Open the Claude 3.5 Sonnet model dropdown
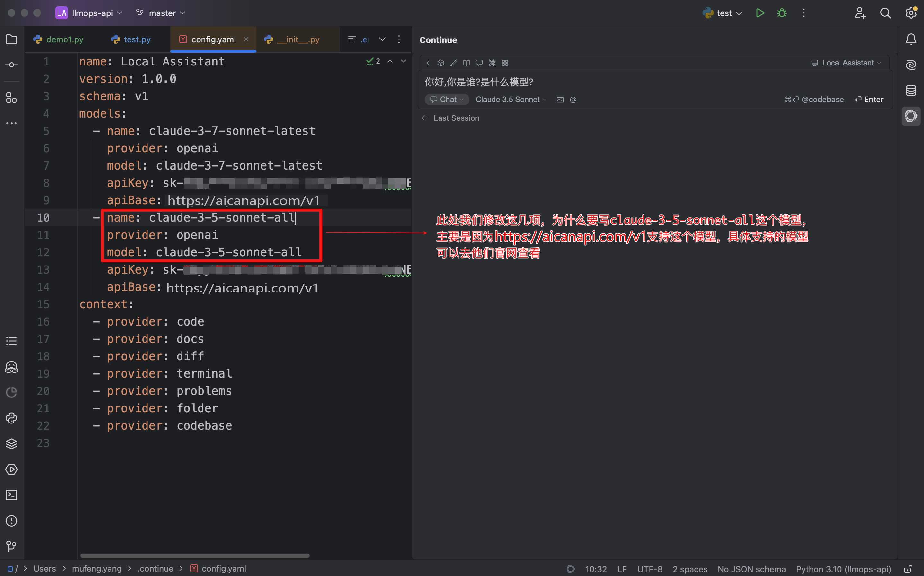Image resolution: width=924 pixels, height=576 pixels. (511, 100)
